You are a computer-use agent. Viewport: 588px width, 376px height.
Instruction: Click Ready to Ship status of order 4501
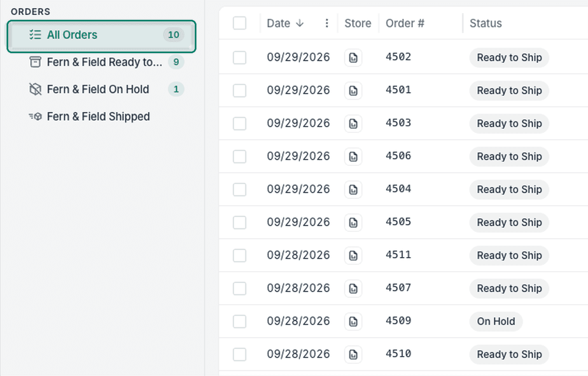pos(509,91)
